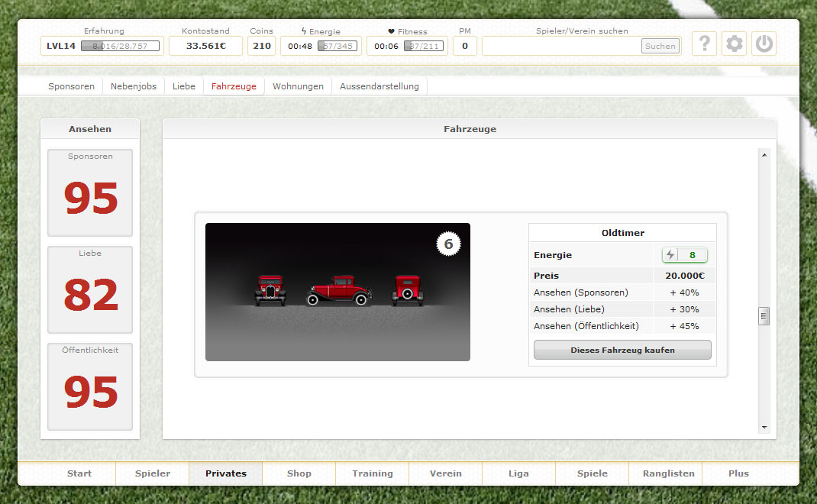
Task: Click the Erfahrung progress bar
Action: pos(120,46)
